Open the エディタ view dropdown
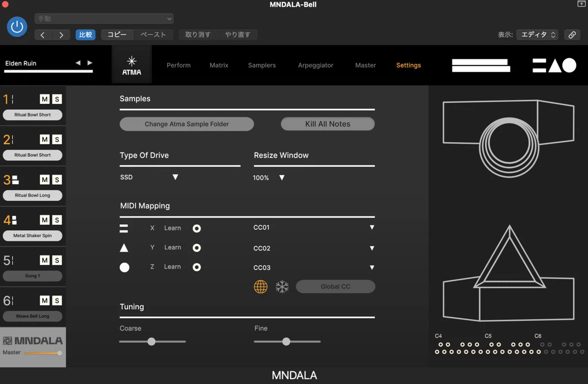Screen dimensions: 588x384 point(538,35)
